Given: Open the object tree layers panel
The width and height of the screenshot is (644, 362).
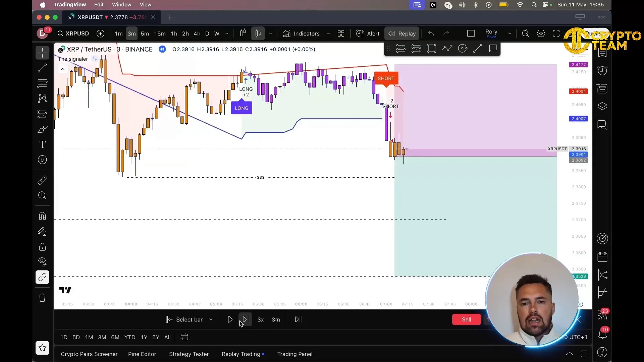Looking at the screenshot, I should point(602,107).
